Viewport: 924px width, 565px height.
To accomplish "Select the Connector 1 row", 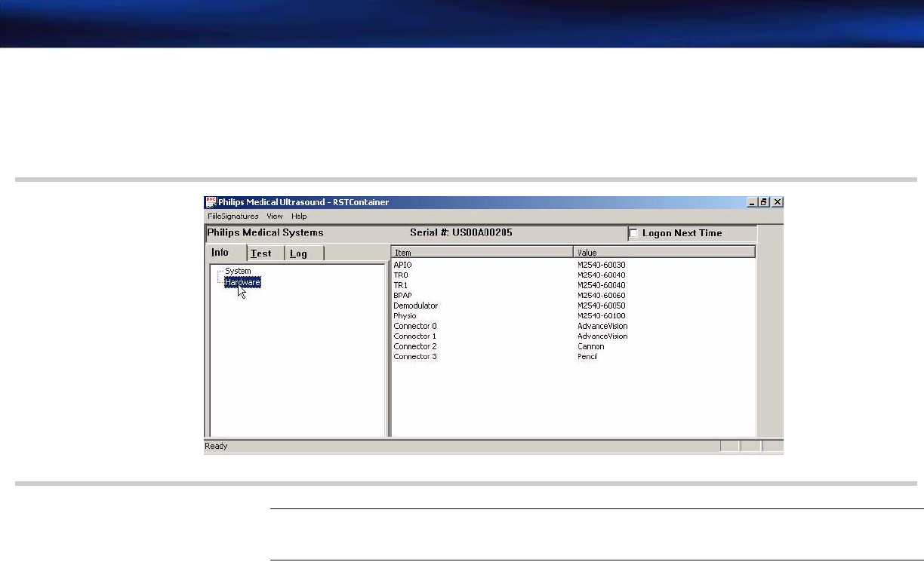I will [x=574, y=336].
